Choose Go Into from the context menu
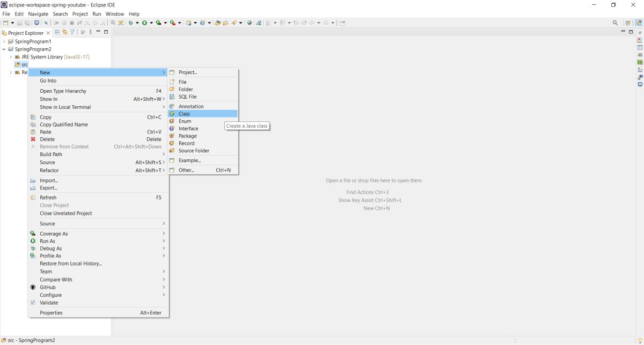 coord(98,81)
